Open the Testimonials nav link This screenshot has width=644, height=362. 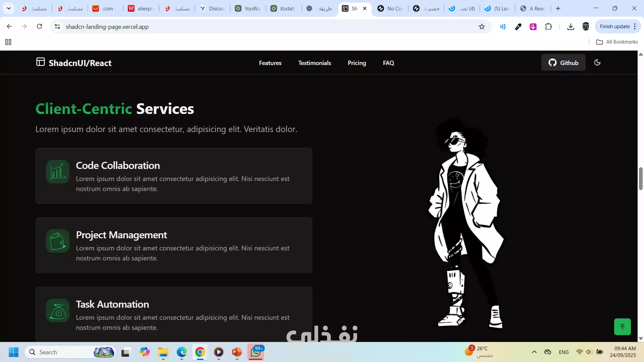coord(314,63)
